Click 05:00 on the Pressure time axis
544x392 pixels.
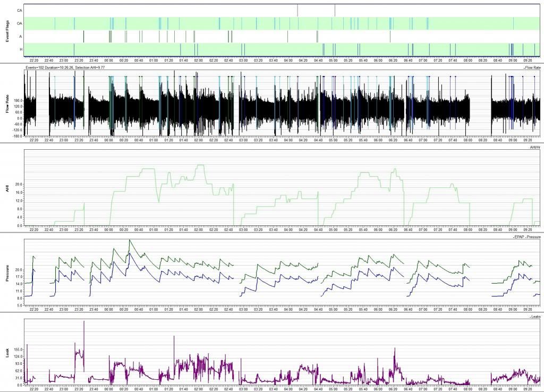tap(333, 309)
